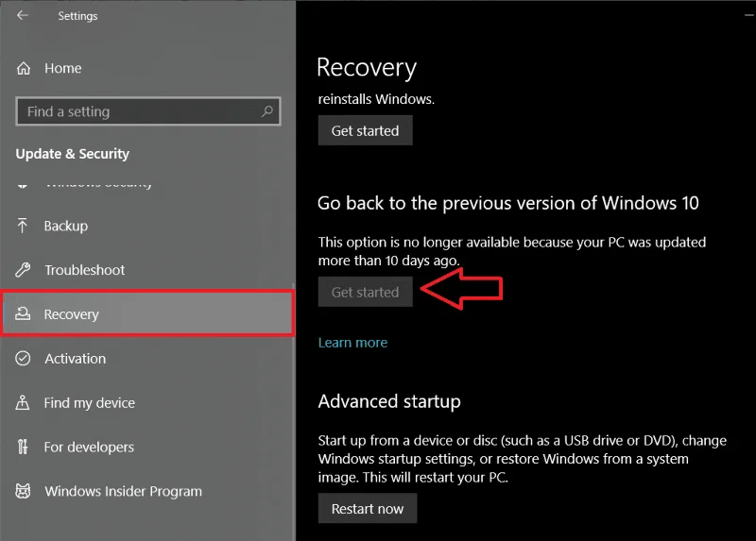Screen dimensions: 756x541
Task: Click the Windows Insider Program cat icon
Action: pos(23,491)
